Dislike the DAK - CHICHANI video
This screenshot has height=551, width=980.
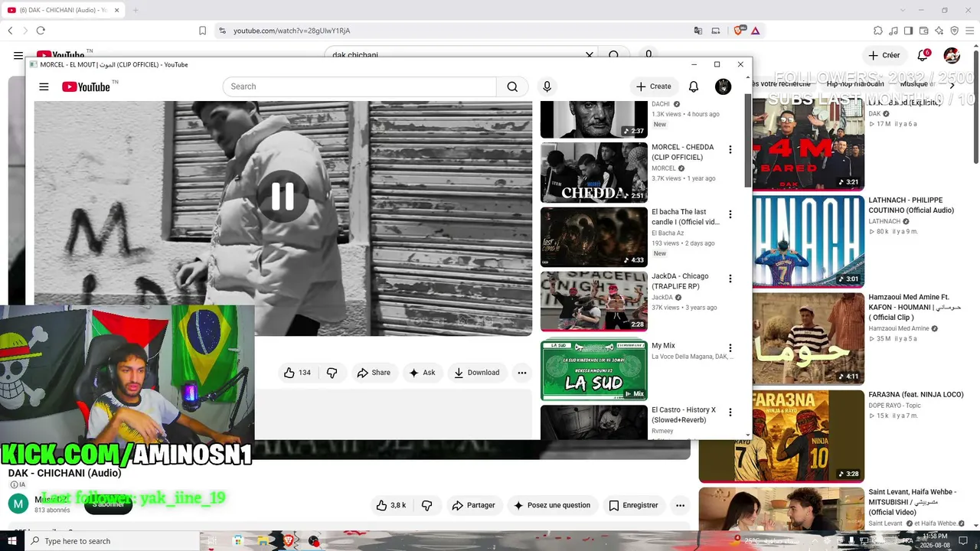point(427,505)
